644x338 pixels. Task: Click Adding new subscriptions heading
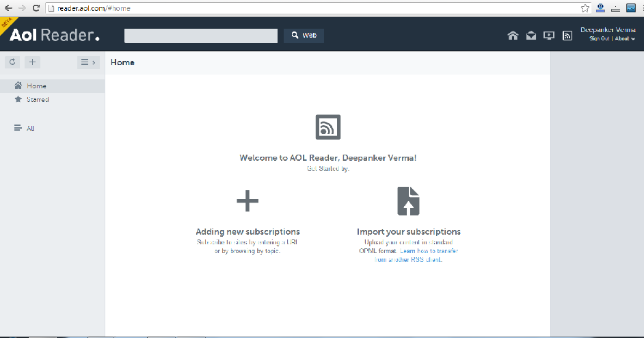coord(247,231)
